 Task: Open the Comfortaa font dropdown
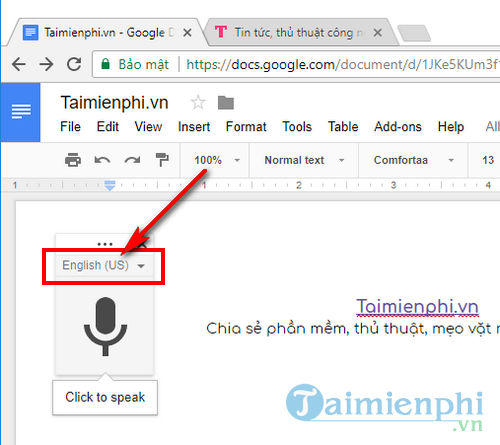click(x=413, y=160)
